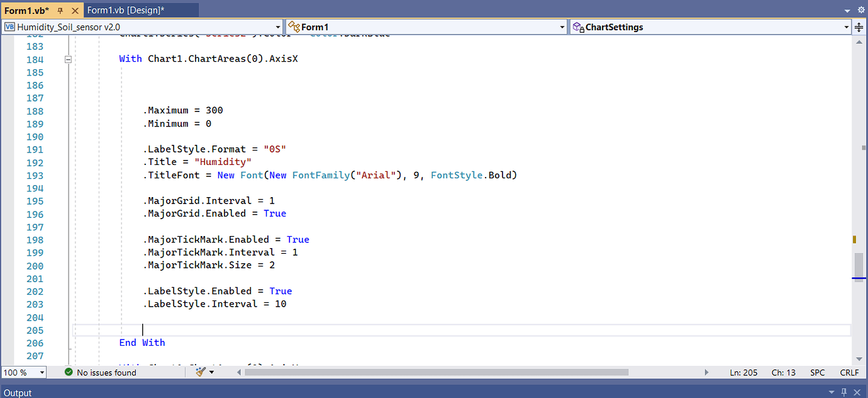This screenshot has width=868, height=398.
Task: Open the Humidity_Soil_sensor v2.0 project dropdown
Action: [x=277, y=26]
